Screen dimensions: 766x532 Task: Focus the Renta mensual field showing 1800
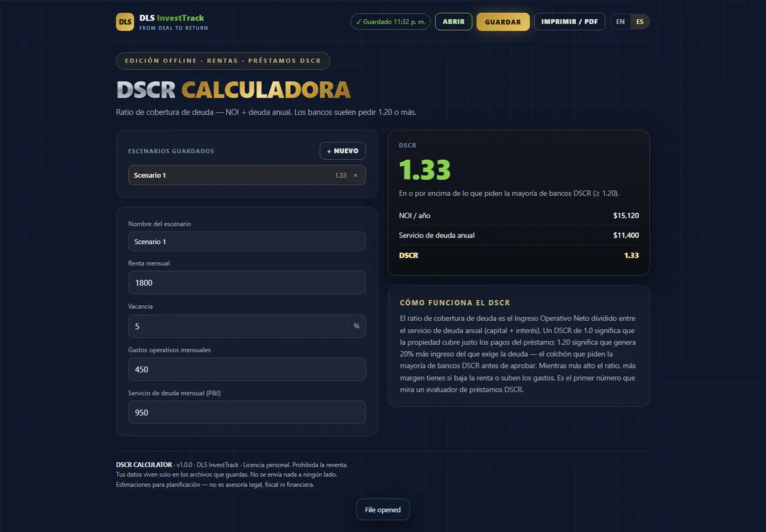pos(247,282)
